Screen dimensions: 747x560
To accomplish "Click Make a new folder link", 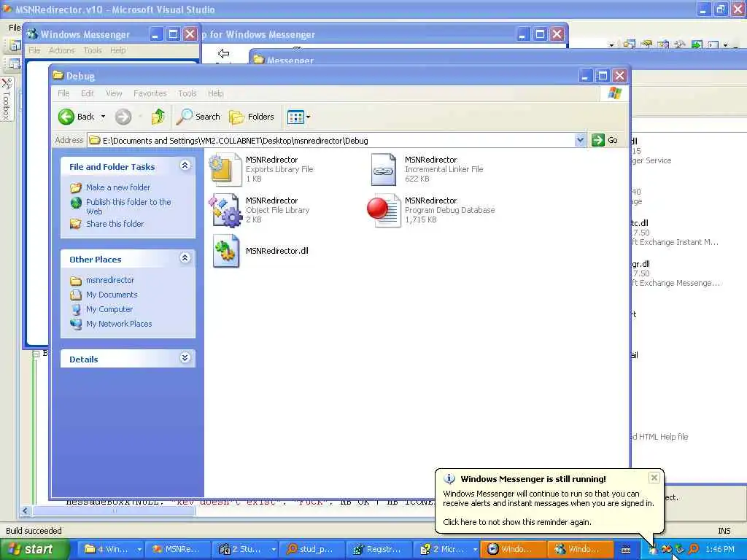I will (x=117, y=187).
